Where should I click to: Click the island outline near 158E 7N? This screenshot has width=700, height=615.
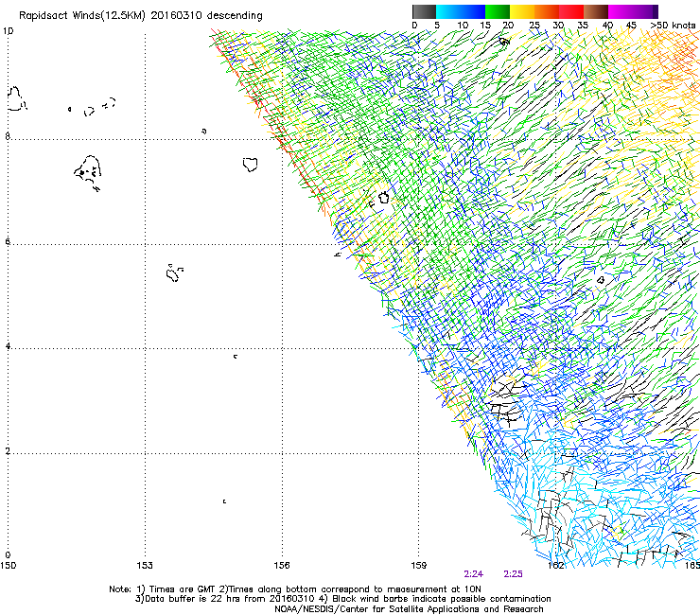tap(383, 197)
